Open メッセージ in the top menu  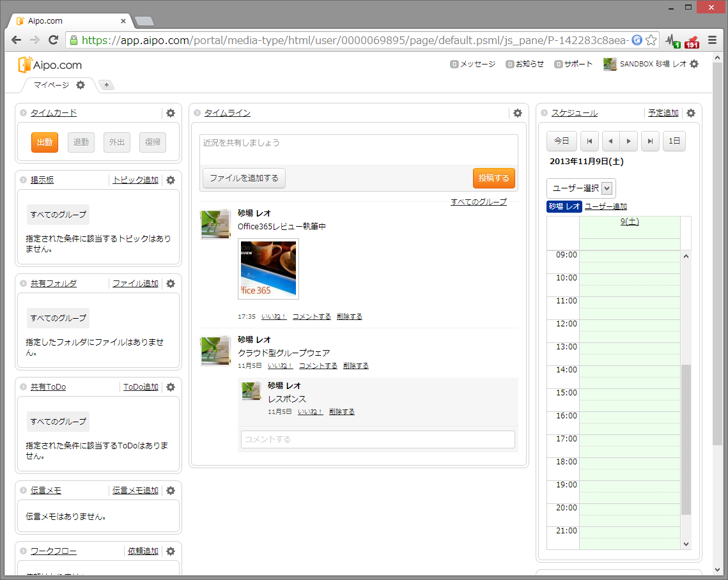[472, 64]
